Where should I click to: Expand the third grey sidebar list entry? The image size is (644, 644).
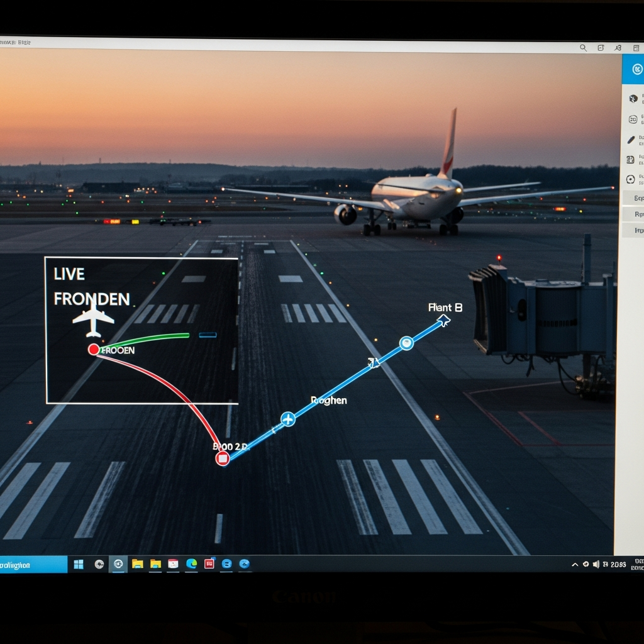[x=636, y=230]
